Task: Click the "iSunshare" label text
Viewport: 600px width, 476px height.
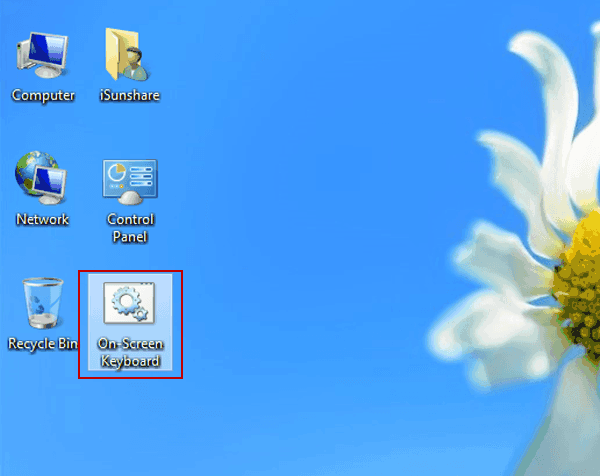Action: coord(129,95)
